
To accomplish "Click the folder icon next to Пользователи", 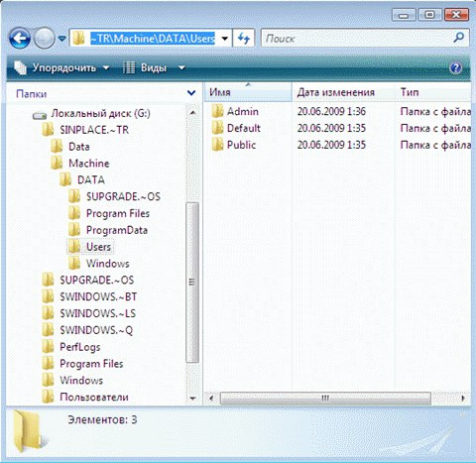I will pos(48,397).
